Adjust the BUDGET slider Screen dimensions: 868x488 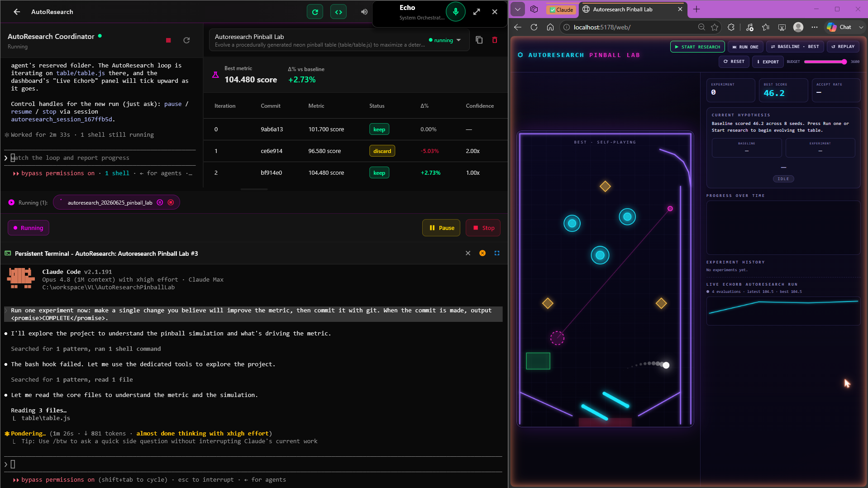(825, 62)
